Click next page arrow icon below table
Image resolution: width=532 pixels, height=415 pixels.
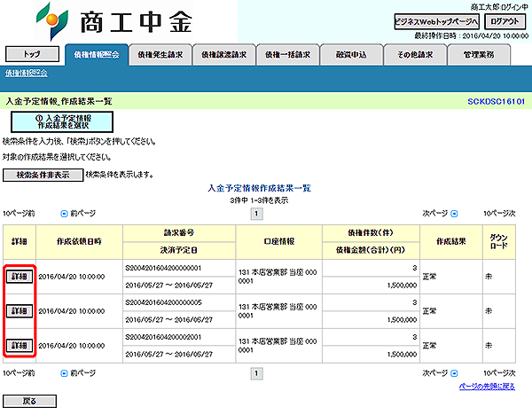tap(454, 373)
